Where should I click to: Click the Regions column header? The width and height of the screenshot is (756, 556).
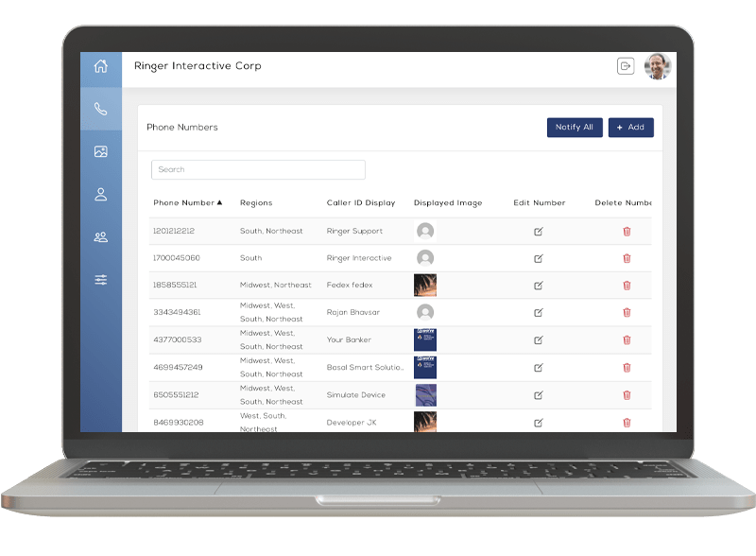[x=256, y=202]
